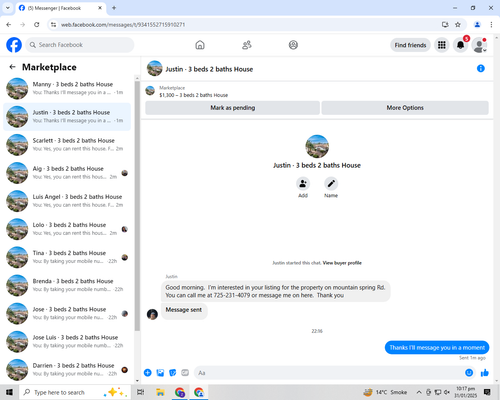Click the pencil Name edit icon
The height and width of the screenshot is (400, 500).
(331, 184)
